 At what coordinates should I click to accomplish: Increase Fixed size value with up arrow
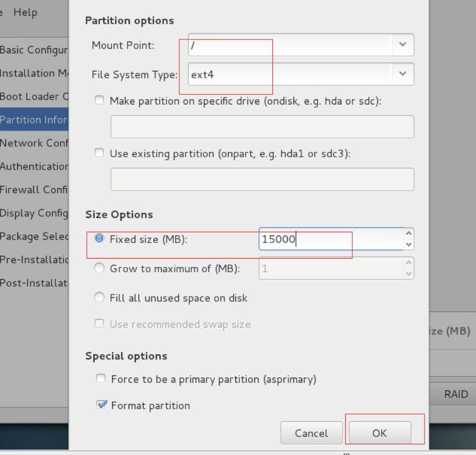click(x=408, y=234)
